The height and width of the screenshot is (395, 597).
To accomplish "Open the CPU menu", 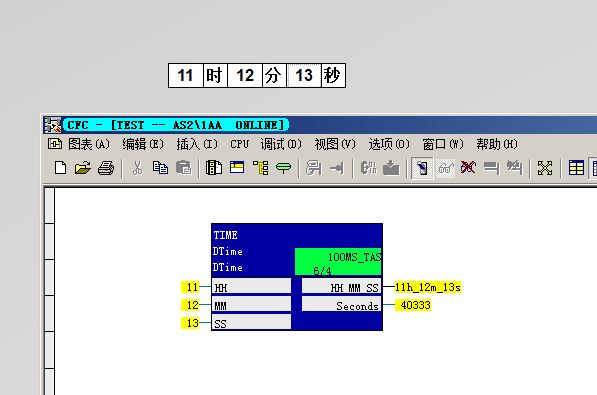I will (239, 144).
